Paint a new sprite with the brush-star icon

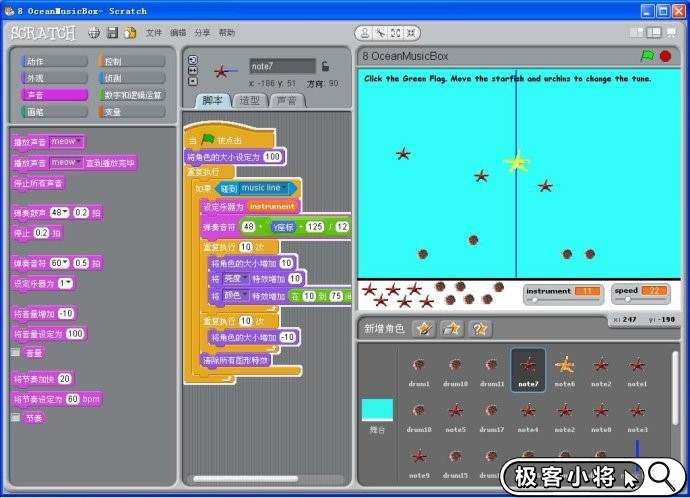pyautogui.click(x=424, y=328)
